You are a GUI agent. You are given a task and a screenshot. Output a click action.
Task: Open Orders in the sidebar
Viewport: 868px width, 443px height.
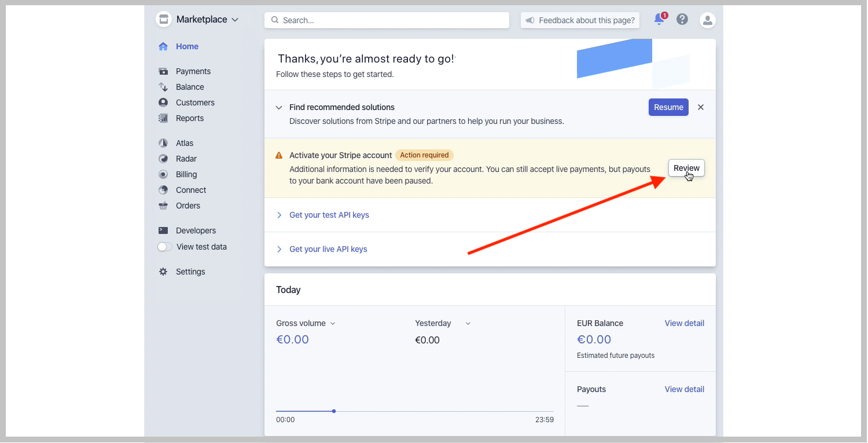pyautogui.click(x=188, y=206)
